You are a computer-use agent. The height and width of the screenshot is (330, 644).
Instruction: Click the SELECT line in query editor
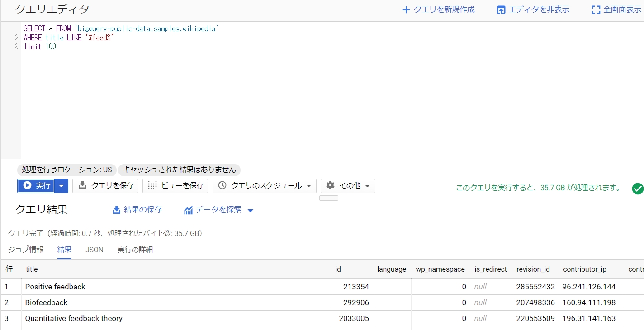coord(121,28)
